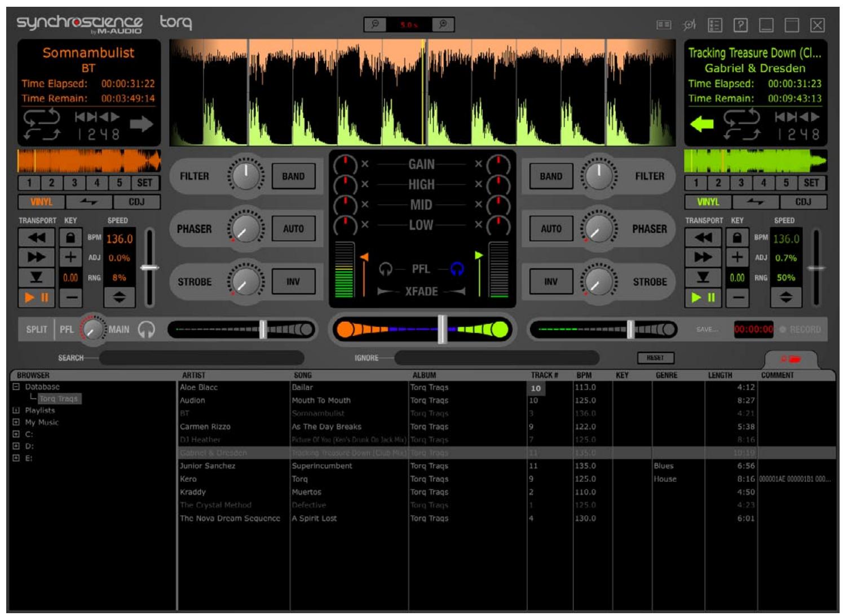Expand the C: drive node
Screen dimensions: 843x616
16,434
